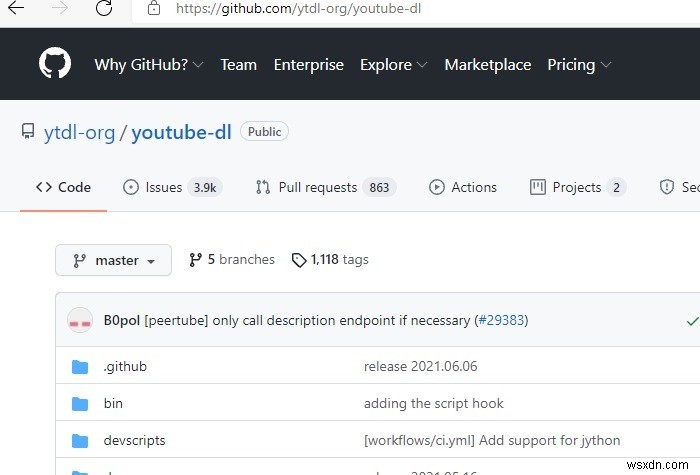This screenshot has width=700, height=475.
Task: Click the .github folder icon
Action: [x=80, y=367]
